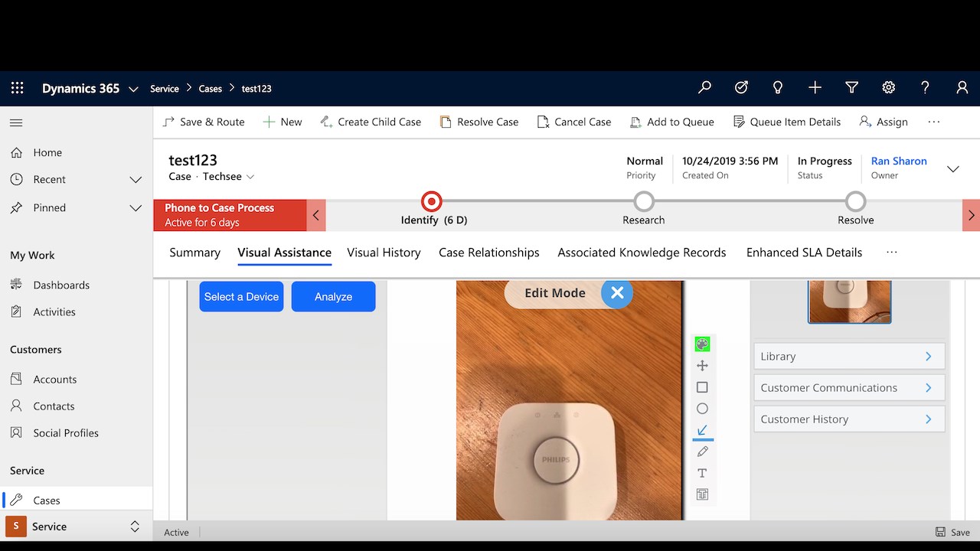The width and height of the screenshot is (980, 551).
Task: Open more tabs ellipsis
Action: click(x=891, y=252)
